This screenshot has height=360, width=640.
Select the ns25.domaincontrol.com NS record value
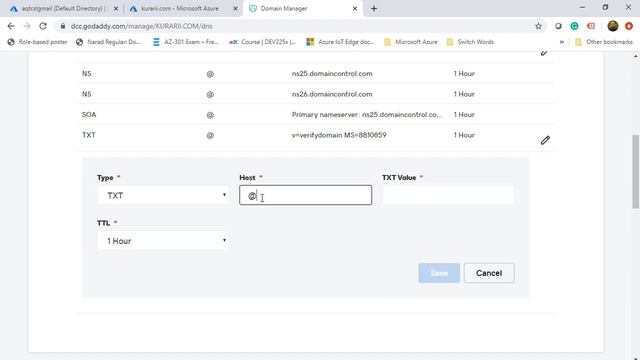coord(332,73)
